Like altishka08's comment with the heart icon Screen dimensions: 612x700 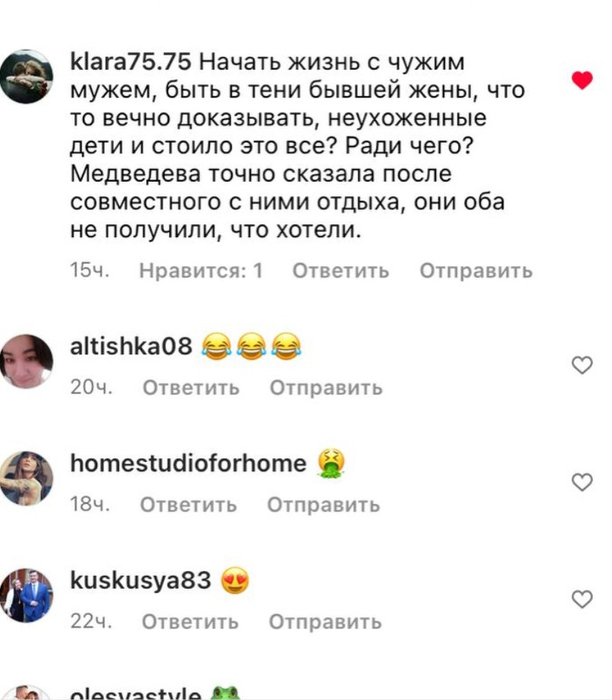click(x=582, y=365)
